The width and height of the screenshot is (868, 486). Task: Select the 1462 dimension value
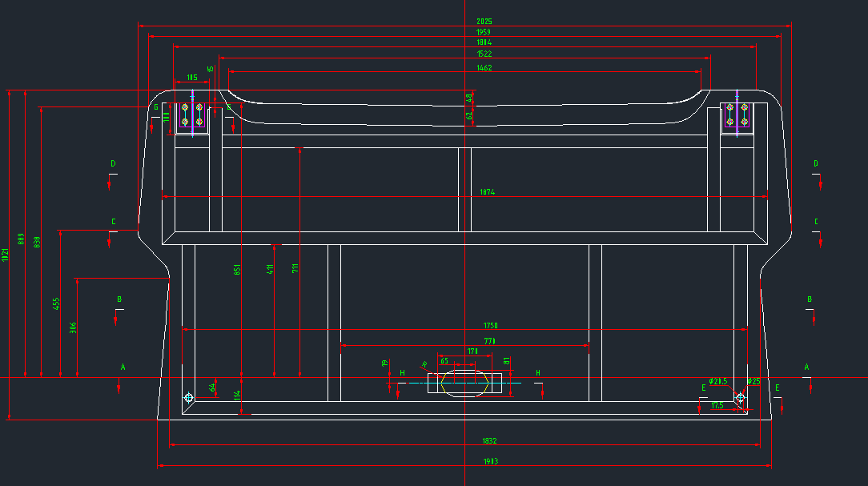484,68
